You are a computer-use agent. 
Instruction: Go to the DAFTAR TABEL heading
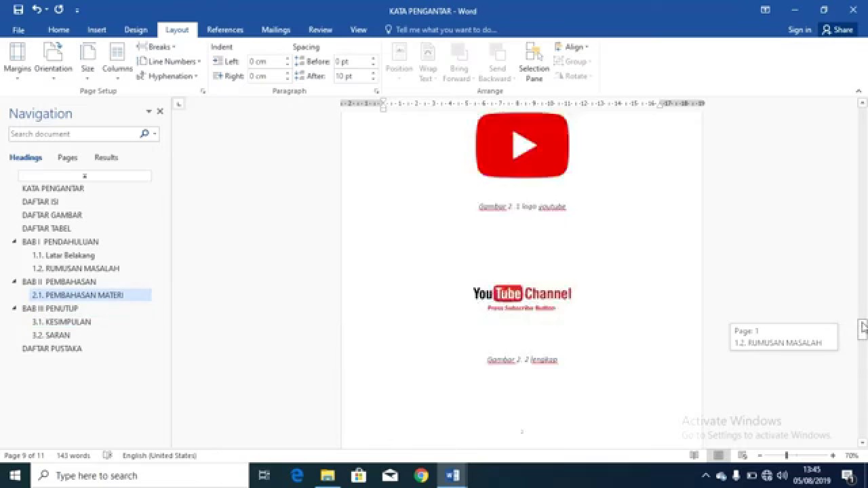coord(46,228)
